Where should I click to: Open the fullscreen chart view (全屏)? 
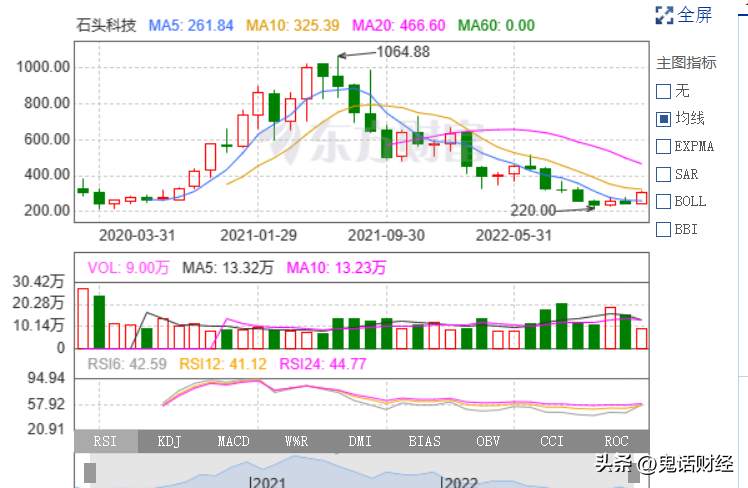point(684,15)
